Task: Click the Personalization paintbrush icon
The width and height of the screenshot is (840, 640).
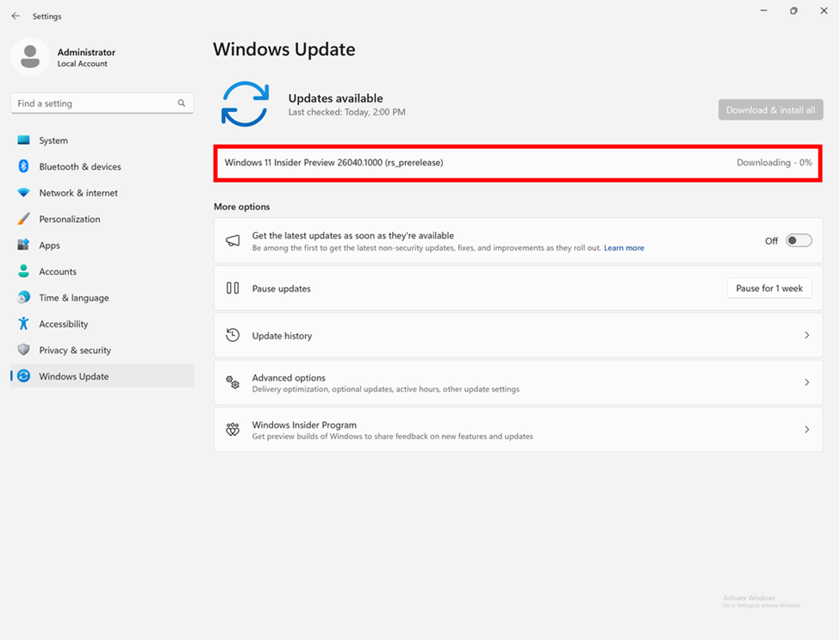Action: pyautogui.click(x=23, y=219)
